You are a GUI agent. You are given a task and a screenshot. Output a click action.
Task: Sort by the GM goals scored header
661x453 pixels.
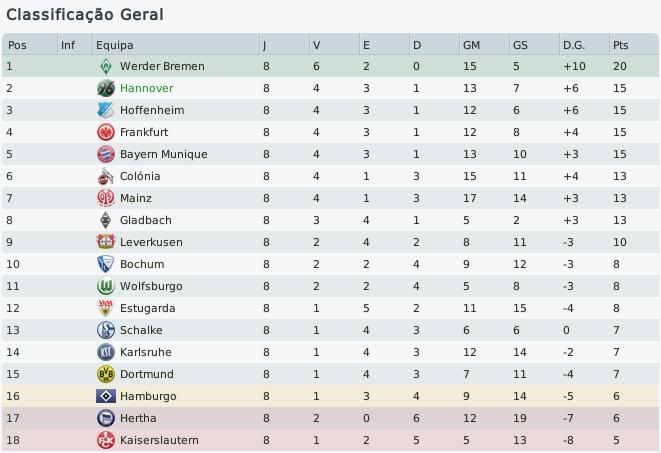click(x=472, y=45)
